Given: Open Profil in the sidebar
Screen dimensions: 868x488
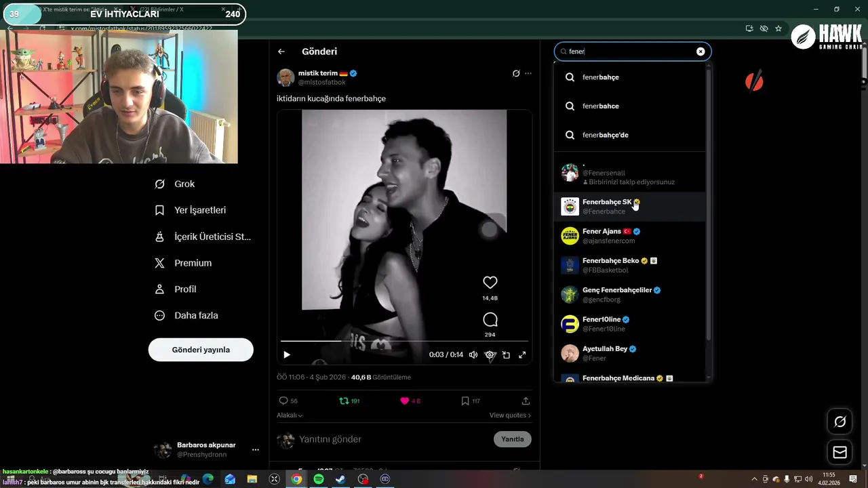Looking at the screenshot, I should coord(176,289).
